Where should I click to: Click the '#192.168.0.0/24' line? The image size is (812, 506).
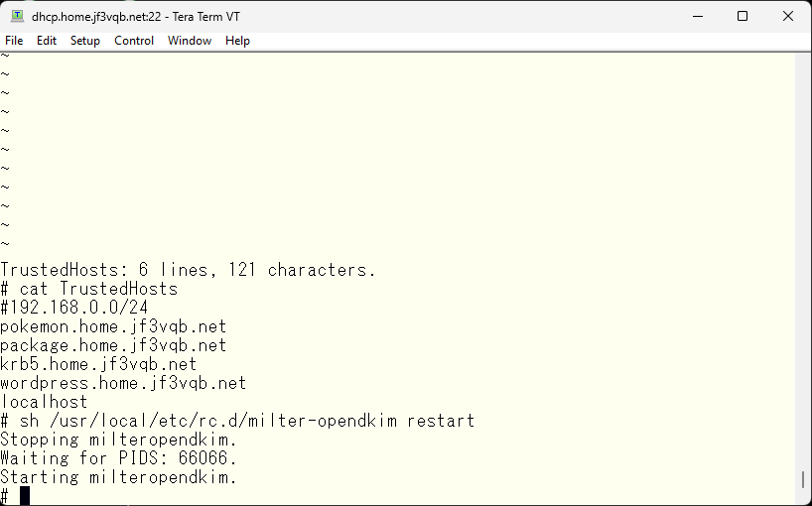click(74, 308)
